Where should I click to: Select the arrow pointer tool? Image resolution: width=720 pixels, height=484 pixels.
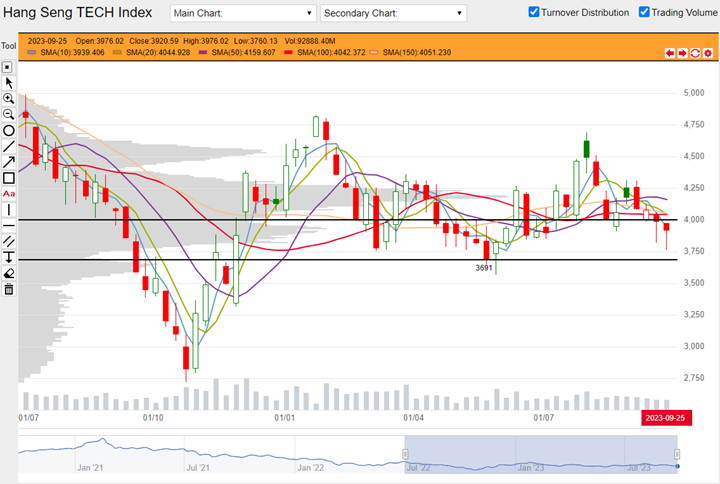pos(9,83)
